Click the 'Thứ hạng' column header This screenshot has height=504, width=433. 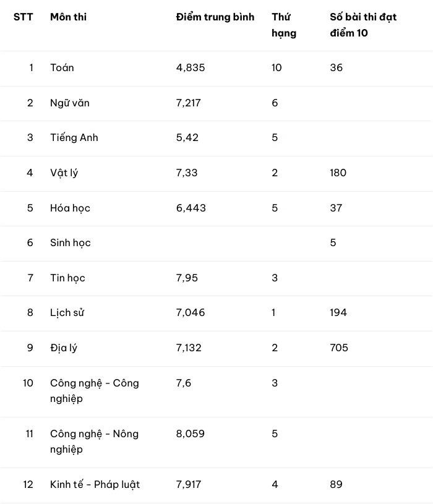pos(284,25)
